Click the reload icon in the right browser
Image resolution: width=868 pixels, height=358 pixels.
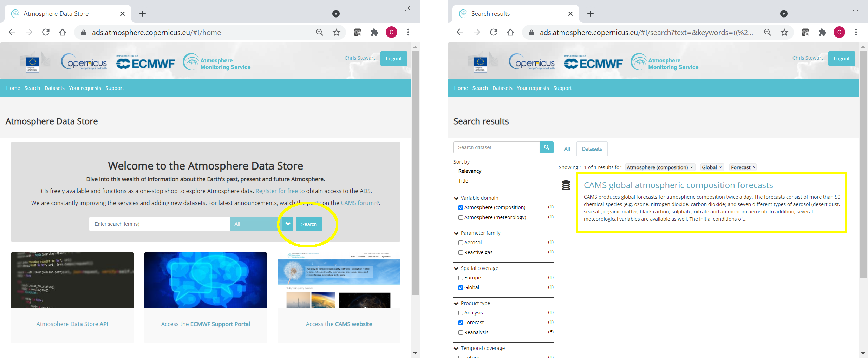(494, 33)
